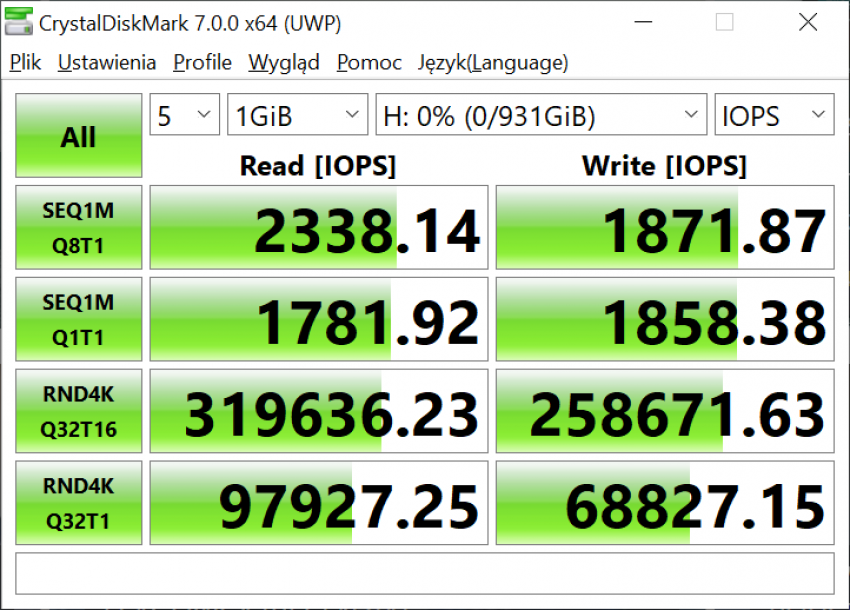Open the Profile menu
850x610 pixels.
202,62
